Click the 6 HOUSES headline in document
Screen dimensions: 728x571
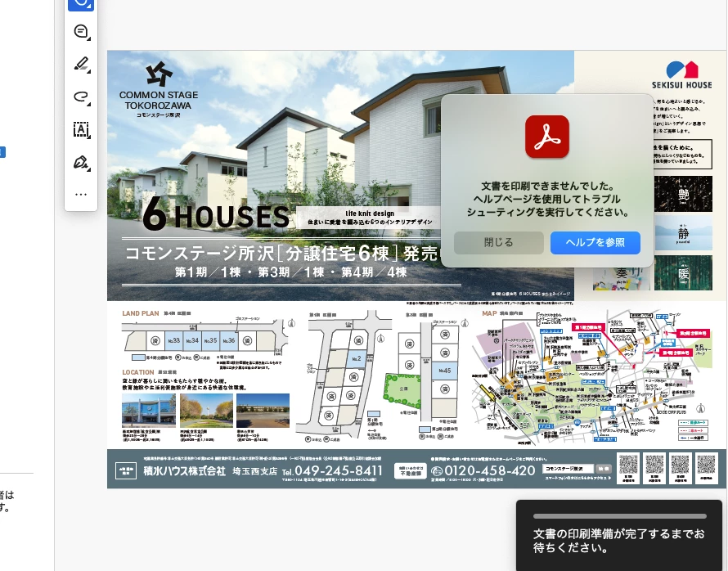[216, 214]
